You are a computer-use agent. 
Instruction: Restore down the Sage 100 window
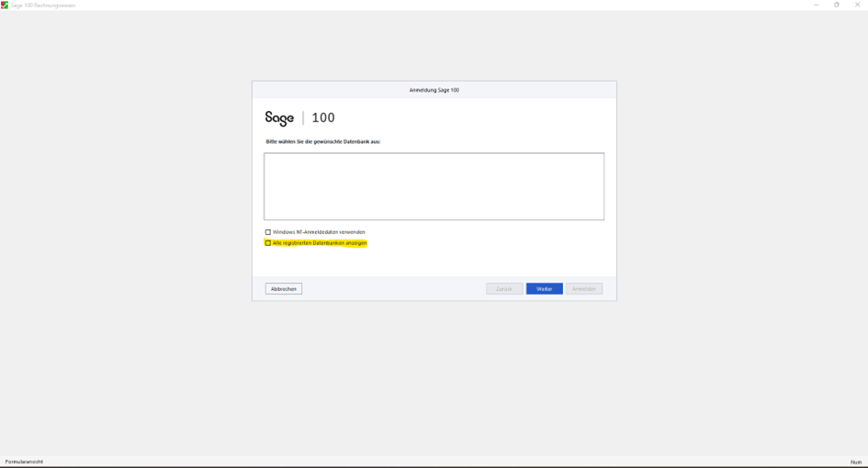click(x=837, y=5)
